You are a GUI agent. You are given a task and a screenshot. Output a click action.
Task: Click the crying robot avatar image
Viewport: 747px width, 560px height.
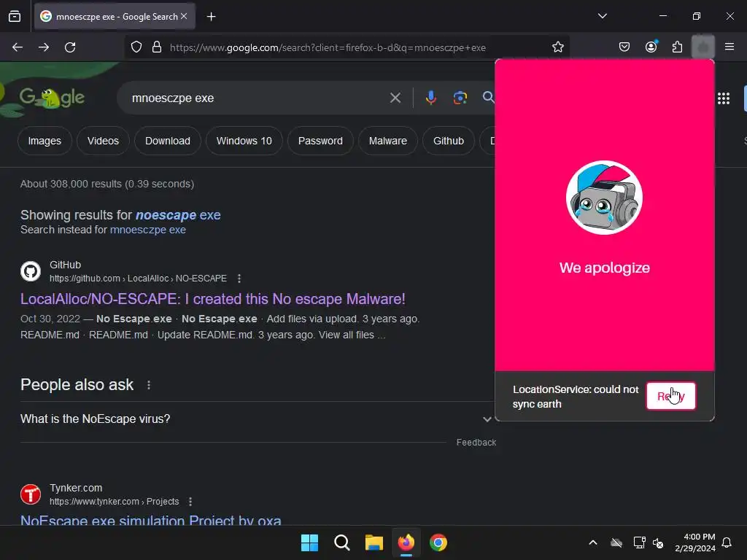604,198
